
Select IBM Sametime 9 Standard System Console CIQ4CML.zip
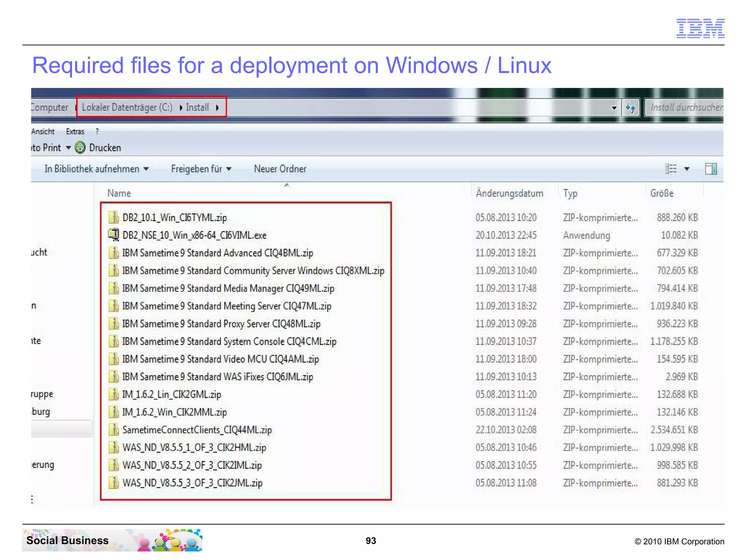click(229, 341)
